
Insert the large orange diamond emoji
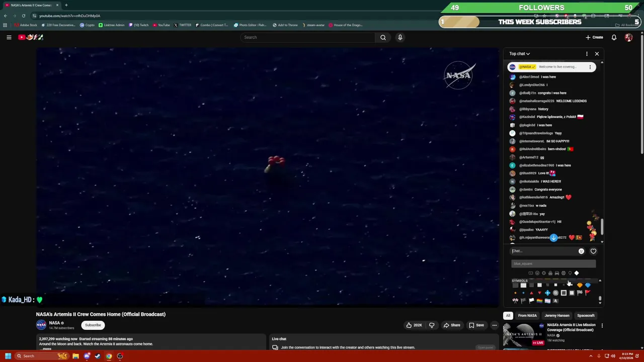click(x=580, y=285)
